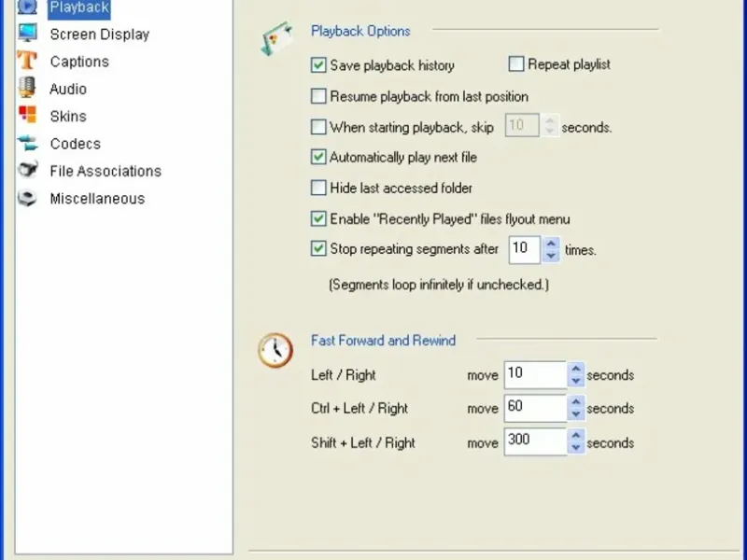Decrease Shift + Left / Right seconds
This screenshot has height=560, width=747.
tap(576, 448)
